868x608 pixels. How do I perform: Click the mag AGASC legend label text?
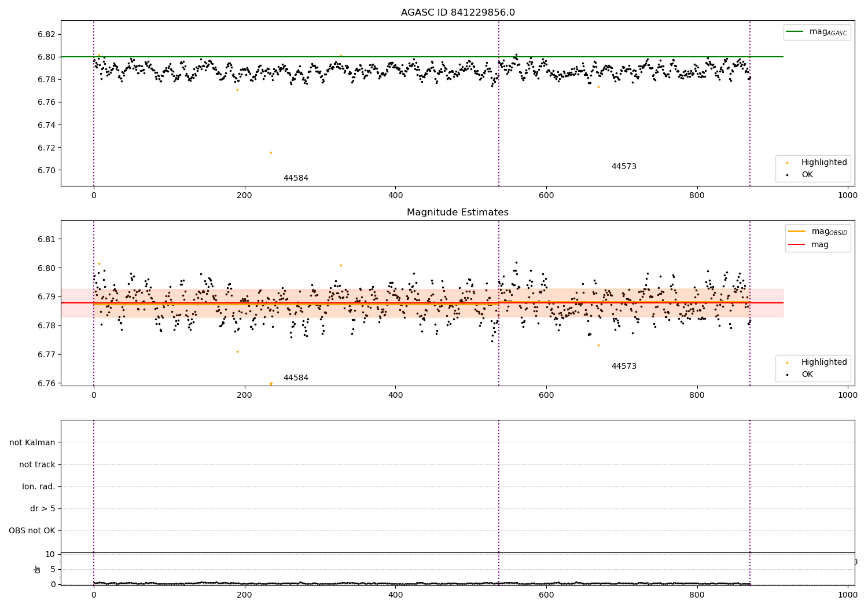pos(828,32)
